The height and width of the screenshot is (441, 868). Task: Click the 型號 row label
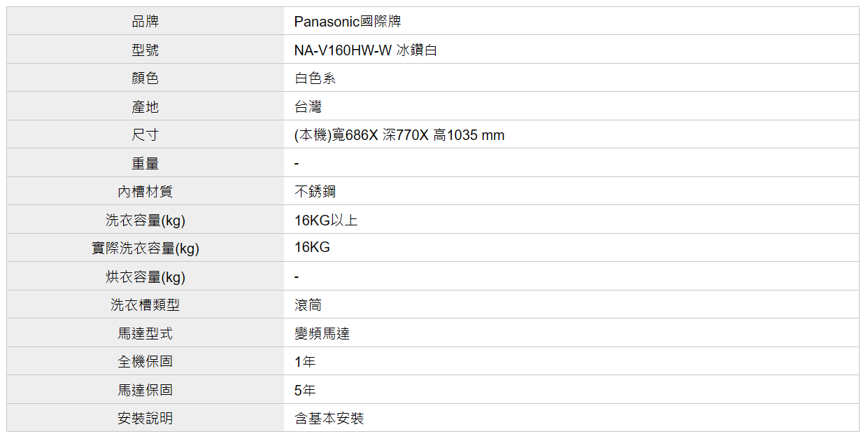[145, 50]
